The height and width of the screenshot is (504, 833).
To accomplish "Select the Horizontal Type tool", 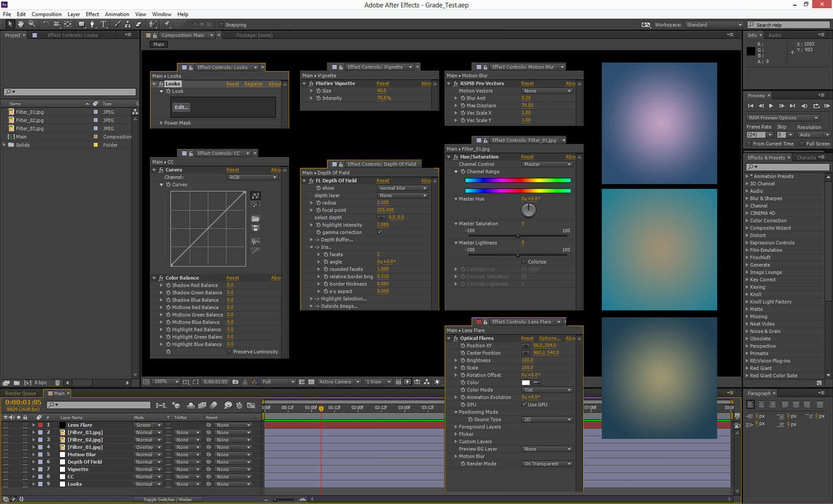I will pyautogui.click(x=104, y=24).
